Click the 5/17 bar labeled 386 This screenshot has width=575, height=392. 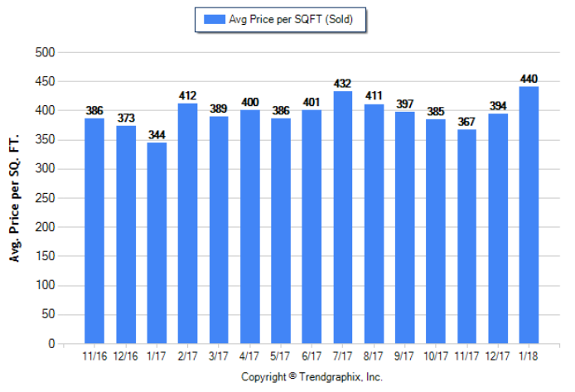click(281, 230)
